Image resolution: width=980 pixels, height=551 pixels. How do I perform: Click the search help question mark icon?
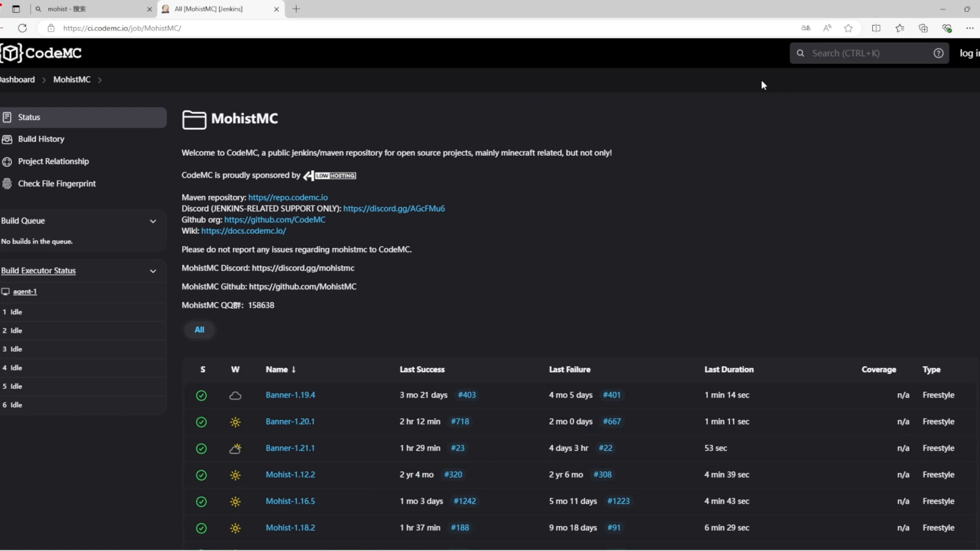(938, 53)
